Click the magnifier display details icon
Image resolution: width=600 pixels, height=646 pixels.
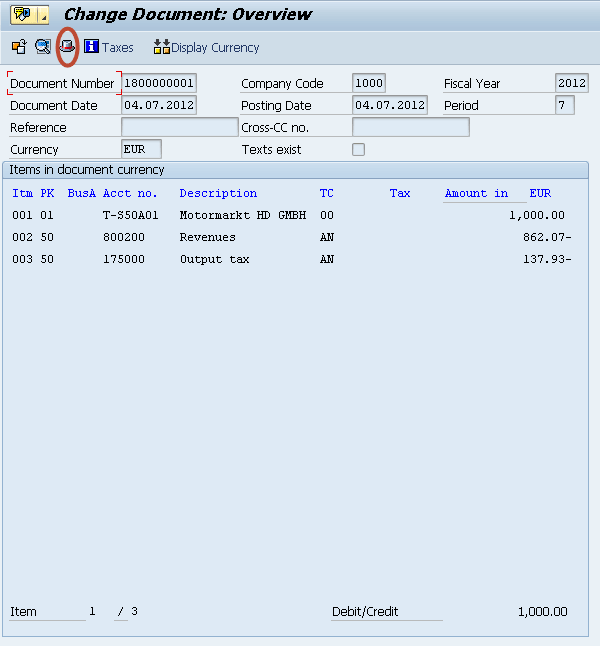[x=43, y=47]
